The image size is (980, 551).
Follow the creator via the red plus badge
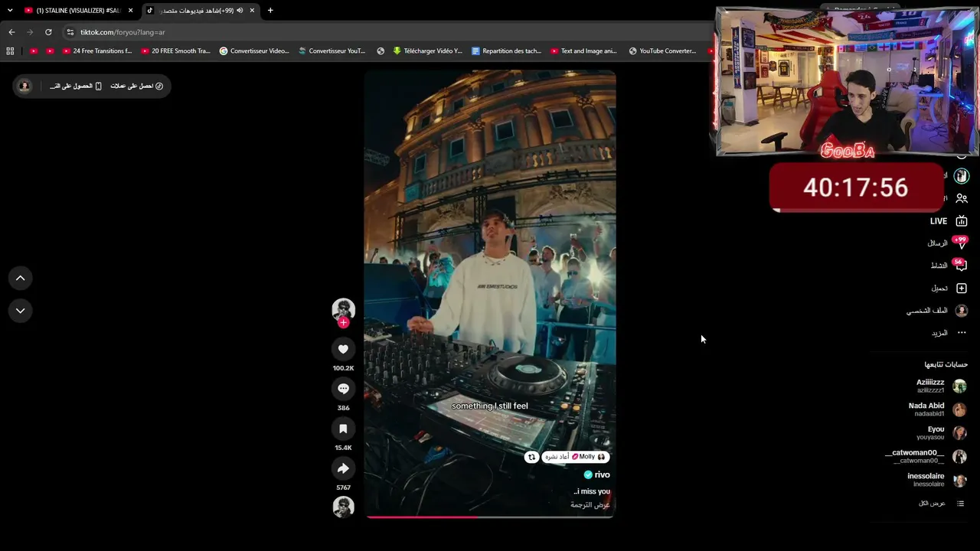tap(343, 323)
